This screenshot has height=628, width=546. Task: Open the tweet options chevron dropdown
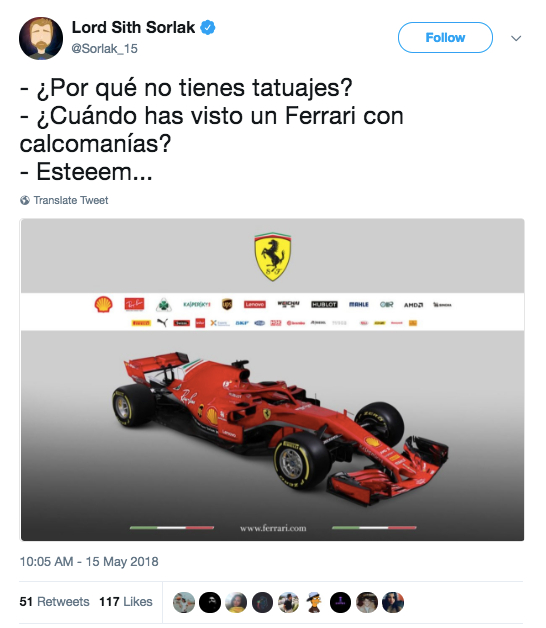(x=516, y=38)
